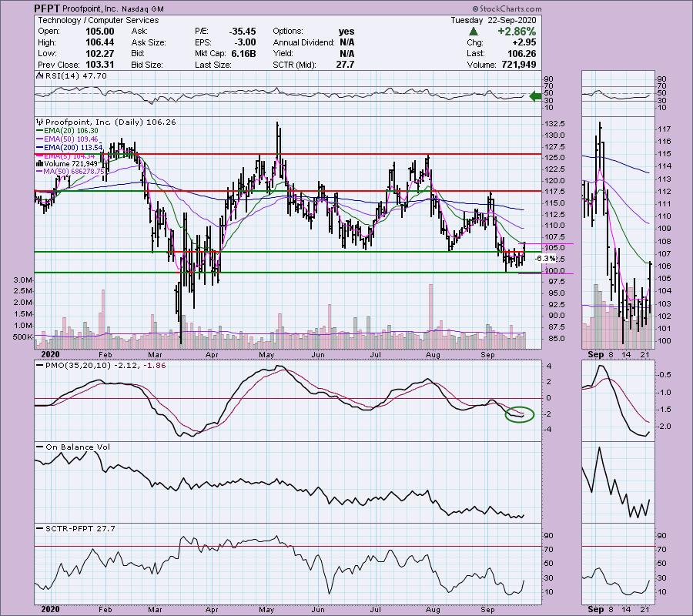Click the 132.5 price axis label
This screenshot has height=616, width=693.
coord(555,124)
